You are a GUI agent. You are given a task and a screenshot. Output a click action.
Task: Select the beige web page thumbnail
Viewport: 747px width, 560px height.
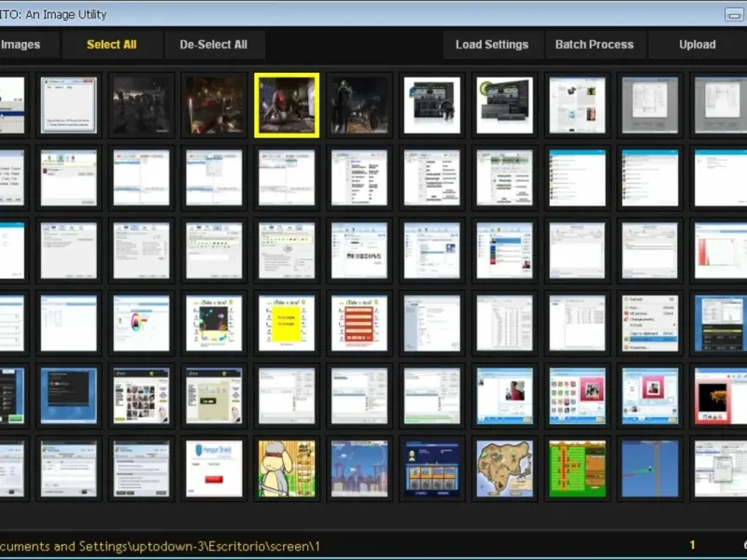[214, 396]
